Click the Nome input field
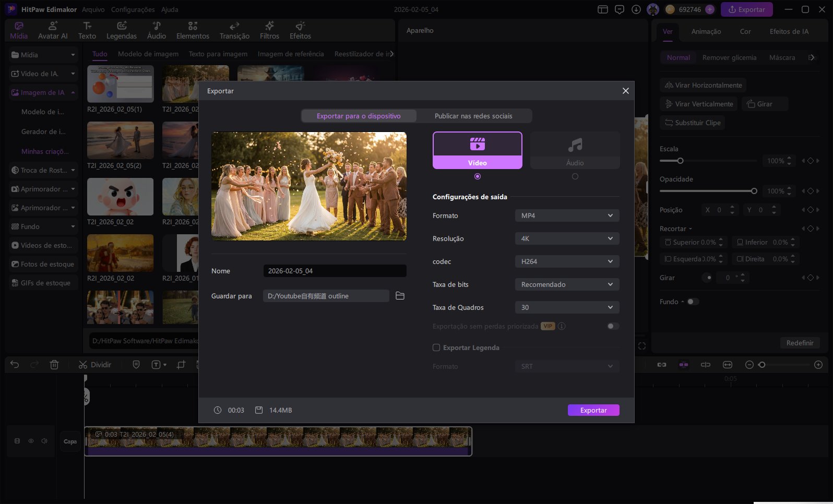833x504 pixels. [x=335, y=271]
